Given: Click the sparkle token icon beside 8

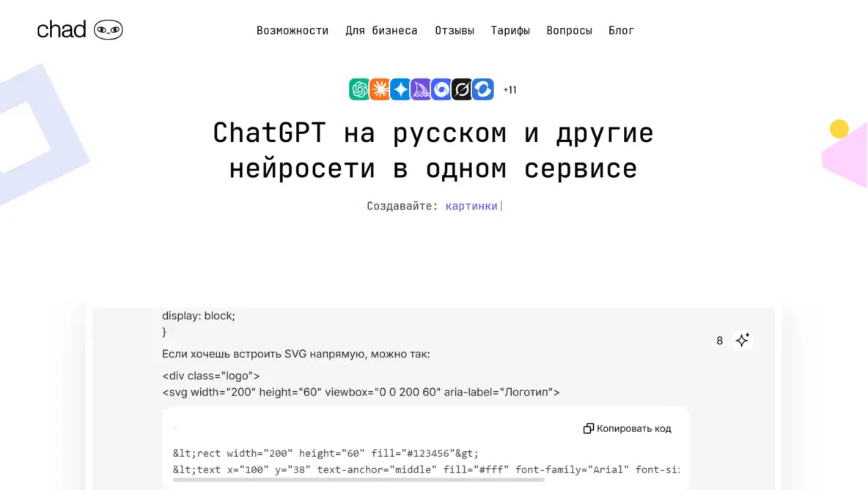Looking at the screenshot, I should (742, 340).
